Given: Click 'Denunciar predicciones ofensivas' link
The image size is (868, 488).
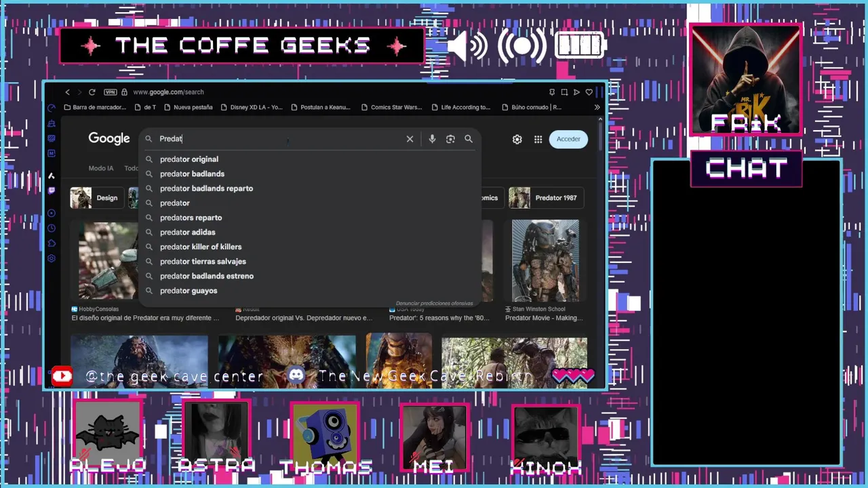Looking at the screenshot, I should (x=434, y=303).
